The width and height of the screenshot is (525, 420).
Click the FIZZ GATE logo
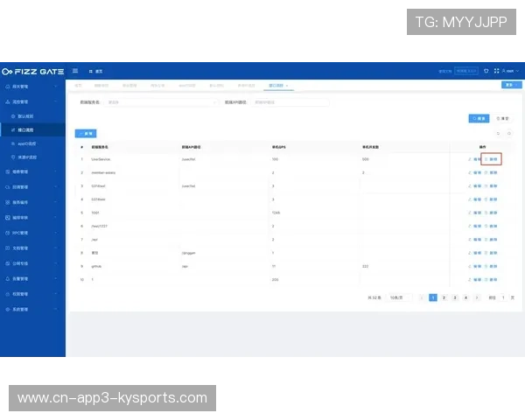[x=31, y=71]
